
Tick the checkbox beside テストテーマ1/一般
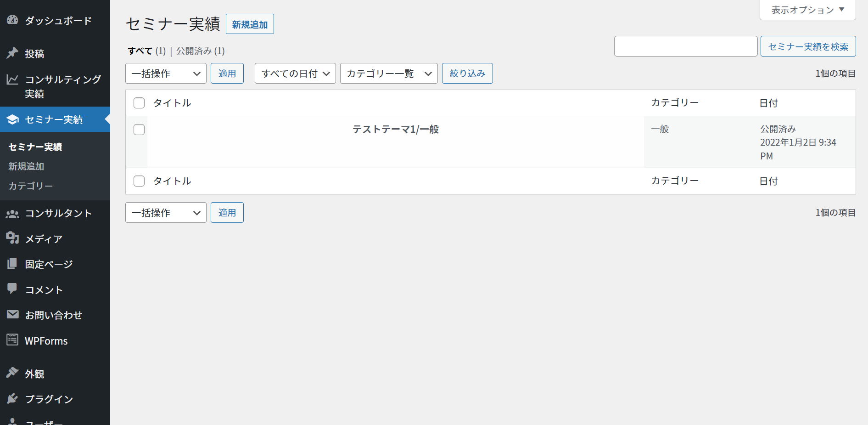tap(139, 129)
